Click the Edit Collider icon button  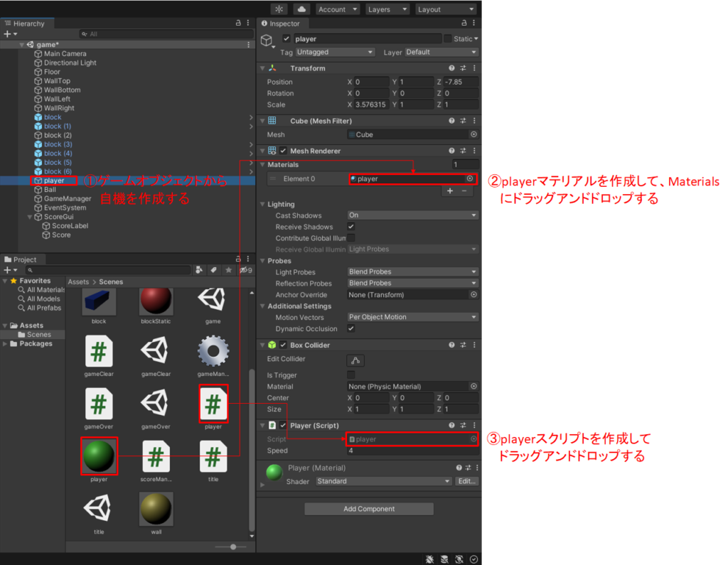click(x=355, y=360)
